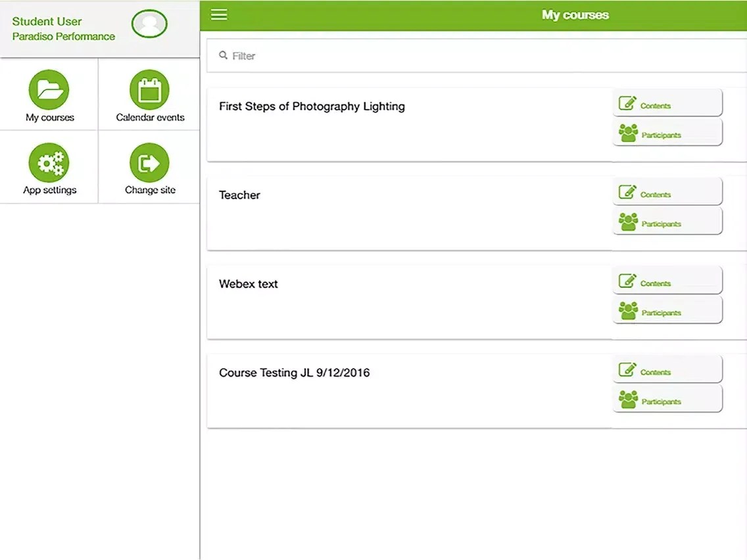The image size is (747, 560).
Task: Open App settings gears icon
Action: (x=49, y=162)
